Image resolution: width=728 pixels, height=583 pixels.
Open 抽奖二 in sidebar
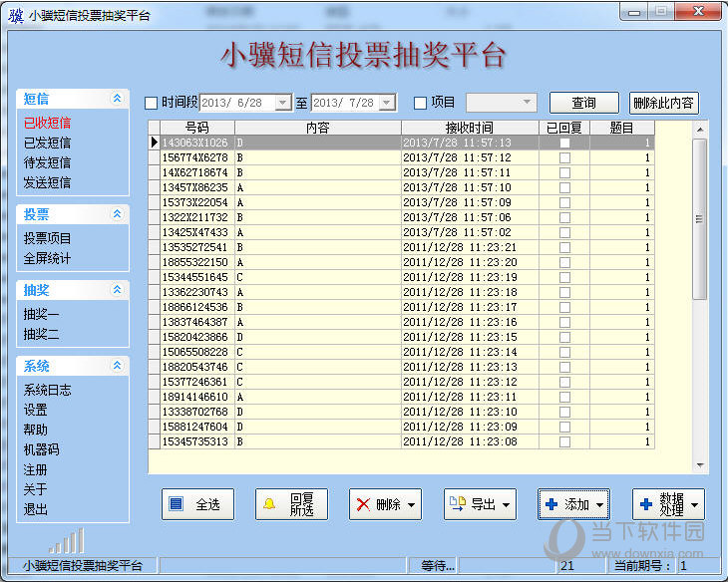41,334
